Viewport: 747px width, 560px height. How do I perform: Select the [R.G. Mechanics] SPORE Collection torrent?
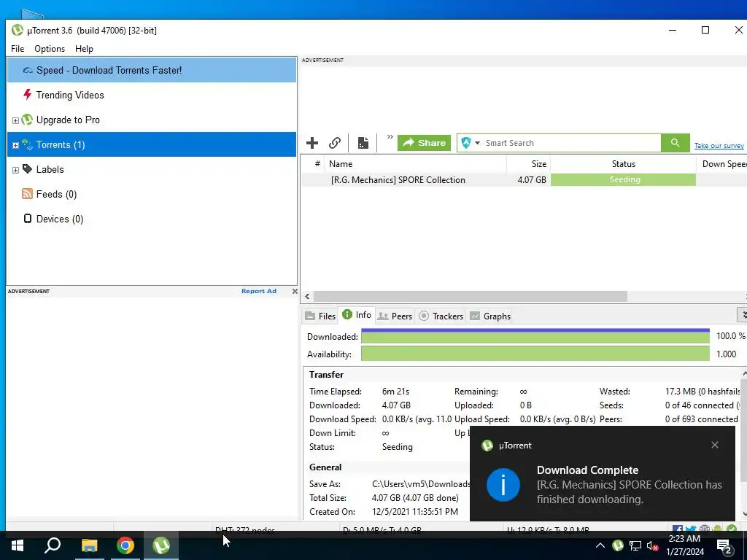click(x=398, y=180)
